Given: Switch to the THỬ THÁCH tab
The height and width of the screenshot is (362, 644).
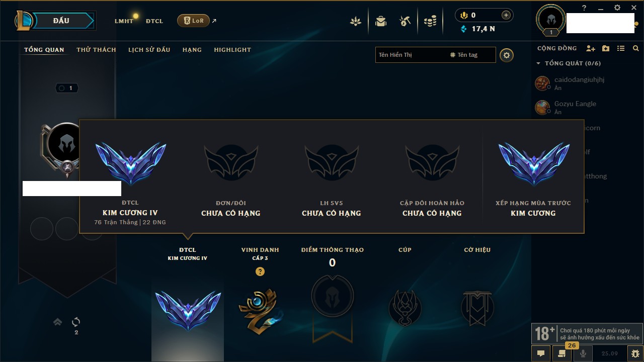Looking at the screenshot, I should click(x=96, y=50).
